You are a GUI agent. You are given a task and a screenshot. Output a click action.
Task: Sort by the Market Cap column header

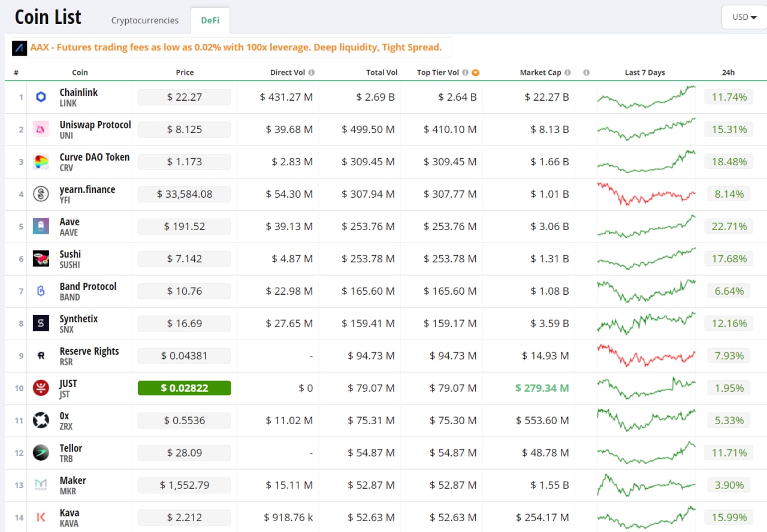pyautogui.click(x=540, y=72)
